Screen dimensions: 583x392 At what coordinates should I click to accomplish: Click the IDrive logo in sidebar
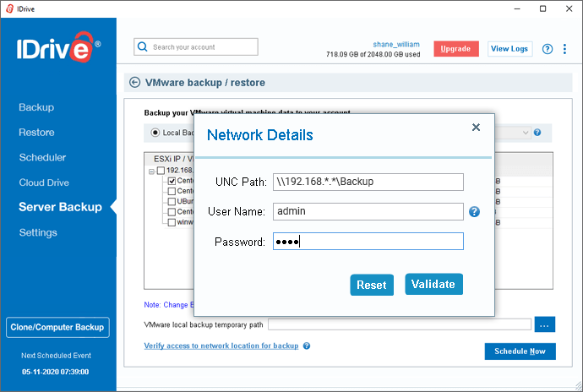tap(59, 47)
